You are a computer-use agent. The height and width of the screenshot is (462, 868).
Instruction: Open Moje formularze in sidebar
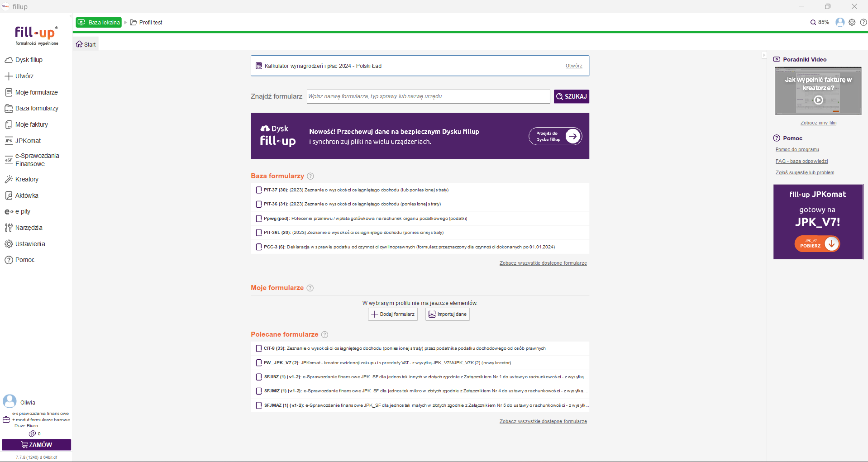point(31,92)
